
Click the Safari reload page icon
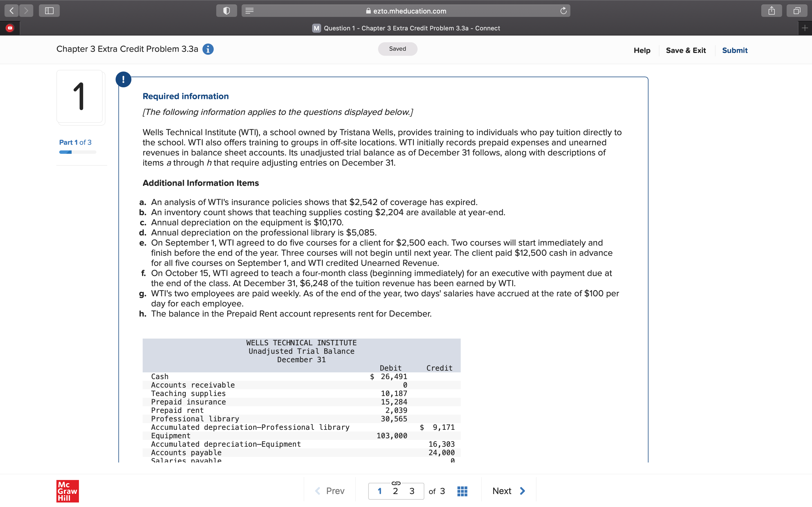click(x=563, y=11)
